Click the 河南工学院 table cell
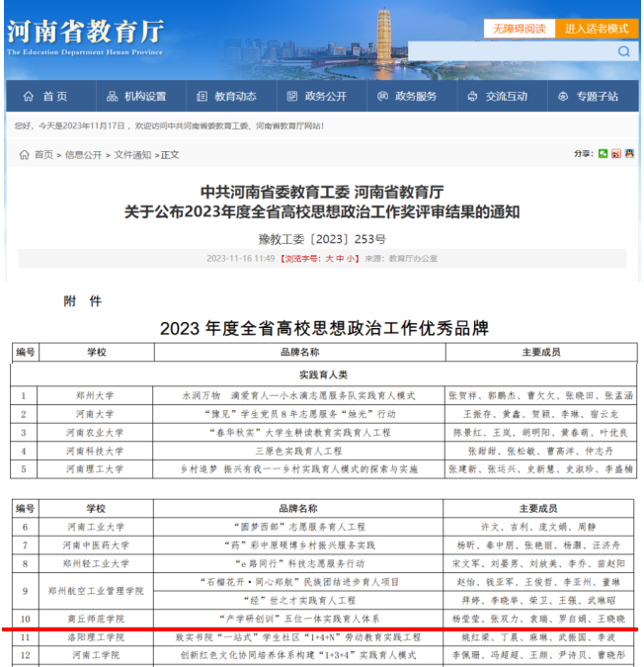This screenshot has width=644, height=667. coord(96,655)
